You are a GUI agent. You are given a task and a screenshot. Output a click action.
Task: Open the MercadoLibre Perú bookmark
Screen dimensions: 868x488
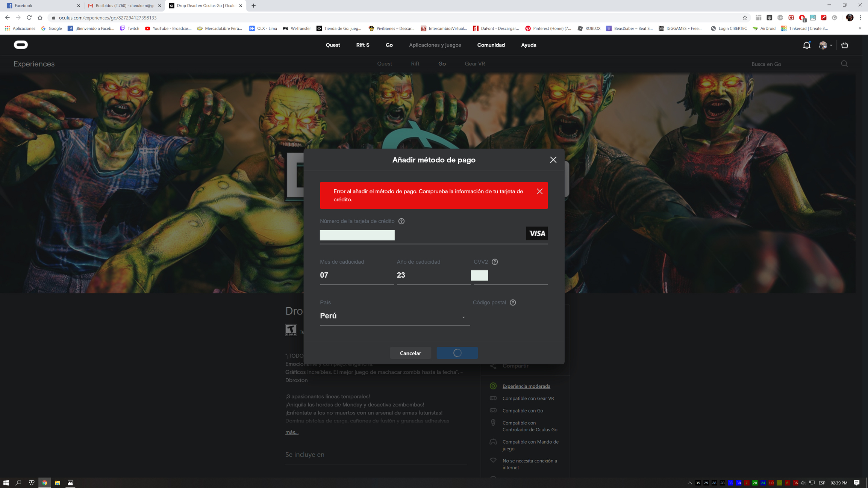[220, 29]
